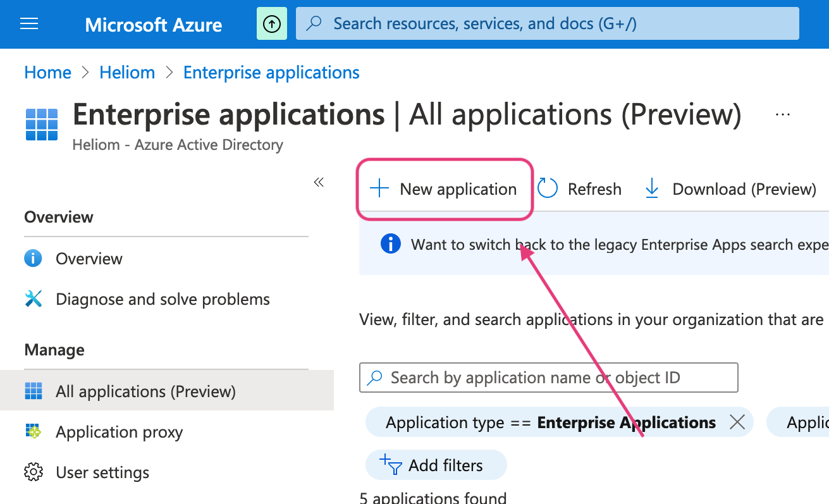Click Download (Preview) in toolbar
829x504 pixels.
point(730,189)
